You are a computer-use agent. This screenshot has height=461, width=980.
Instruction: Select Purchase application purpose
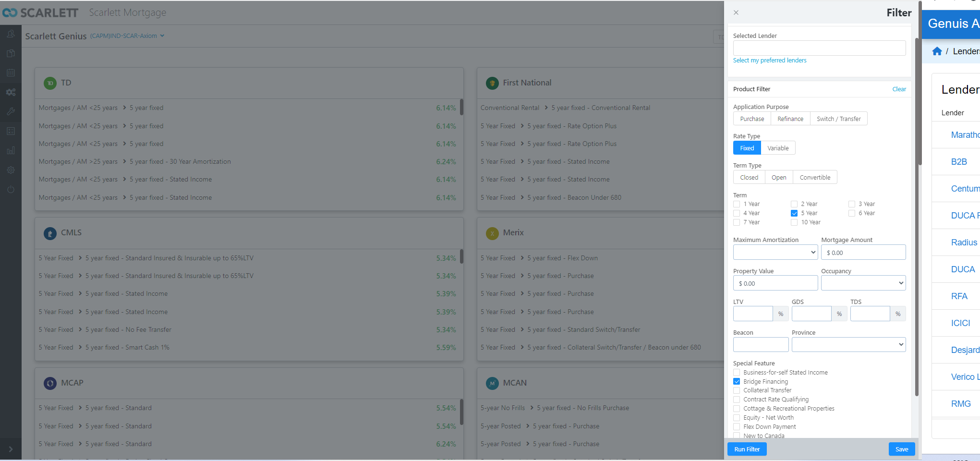pos(752,119)
